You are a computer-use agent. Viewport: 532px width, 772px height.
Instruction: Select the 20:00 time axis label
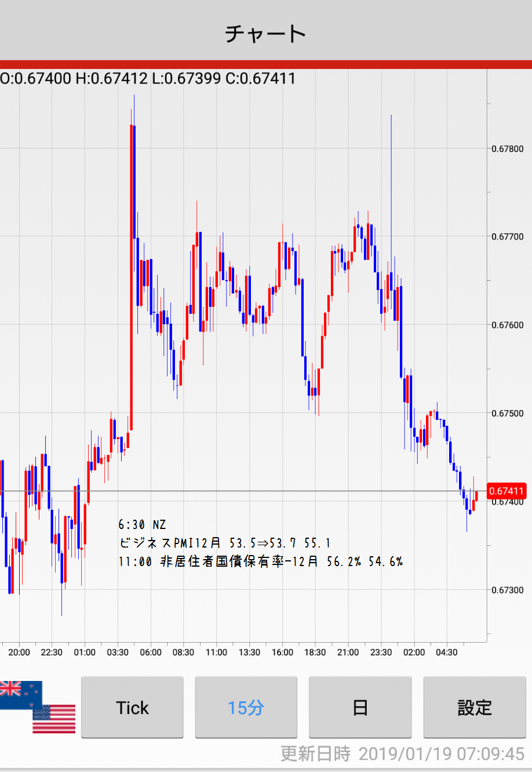(x=19, y=653)
